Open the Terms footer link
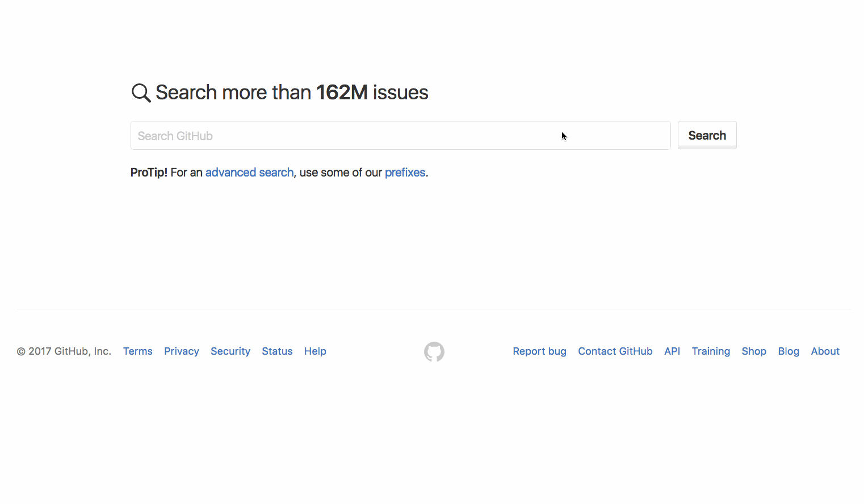This screenshot has width=864, height=504. click(138, 351)
